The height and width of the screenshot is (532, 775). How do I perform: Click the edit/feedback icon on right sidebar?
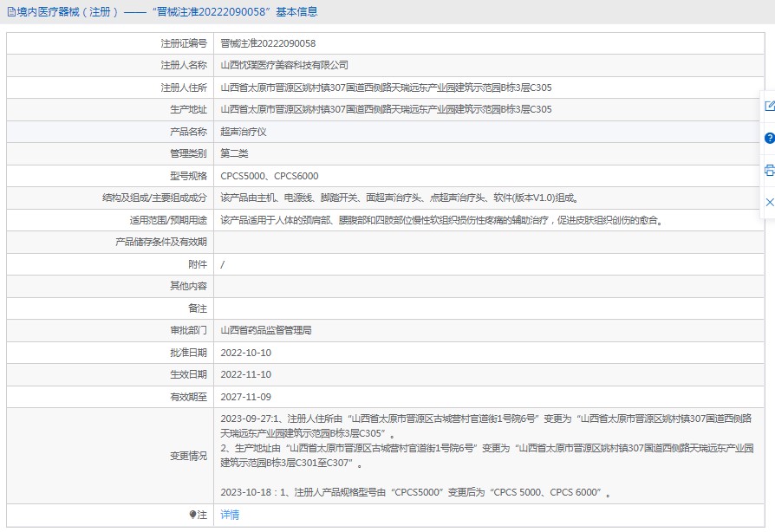(769, 106)
